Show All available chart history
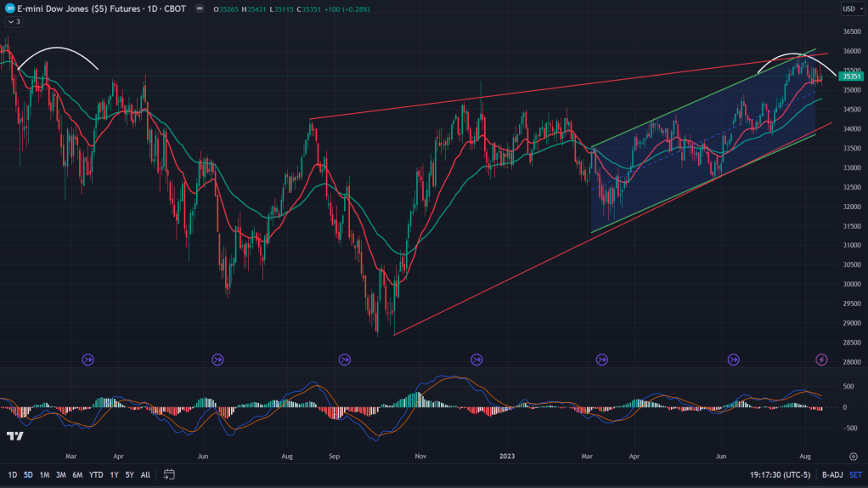 145,474
